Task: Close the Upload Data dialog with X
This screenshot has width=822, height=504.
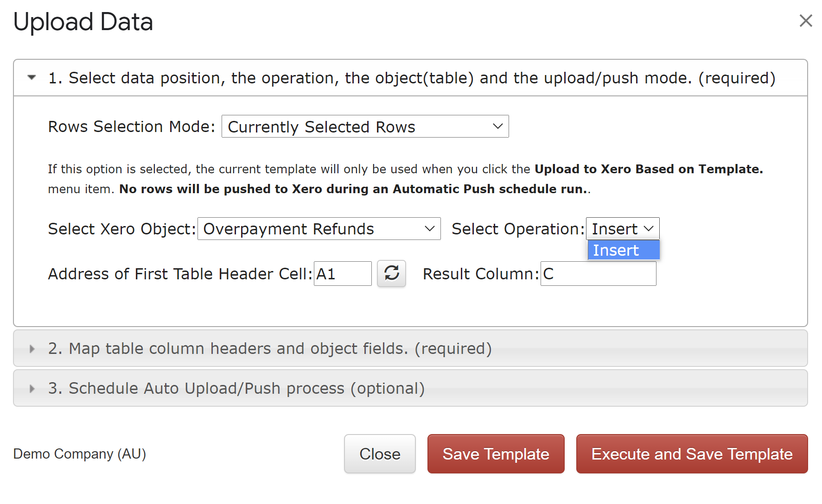Action: tap(806, 21)
